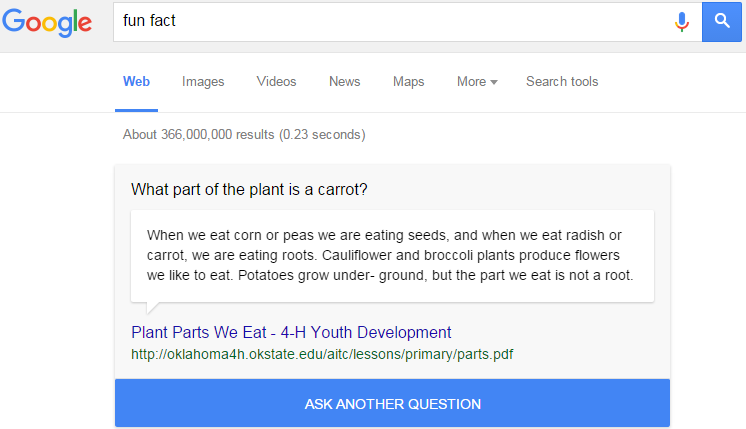Open Search tools options
Image resolution: width=746 pixels, height=429 pixels.
point(562,82)
